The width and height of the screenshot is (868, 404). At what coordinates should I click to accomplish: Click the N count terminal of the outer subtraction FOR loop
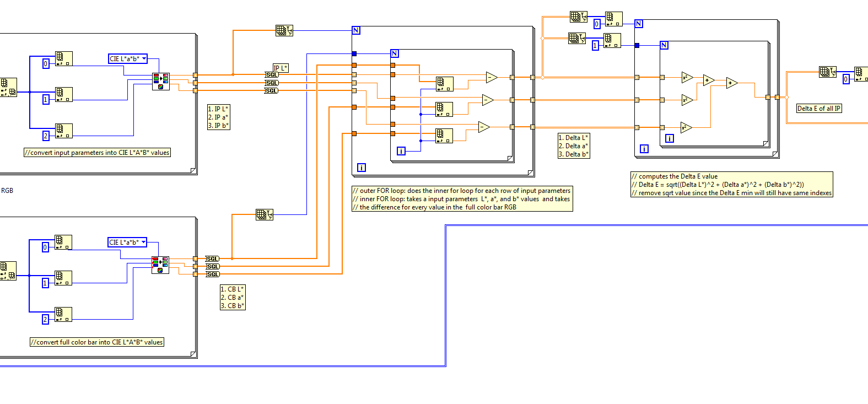(356, 30)
